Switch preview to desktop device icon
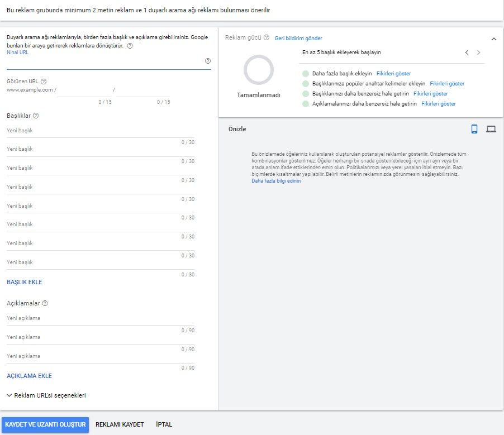Screen dimensions: 504x435 pyautogui.click(x=491, y=129)
